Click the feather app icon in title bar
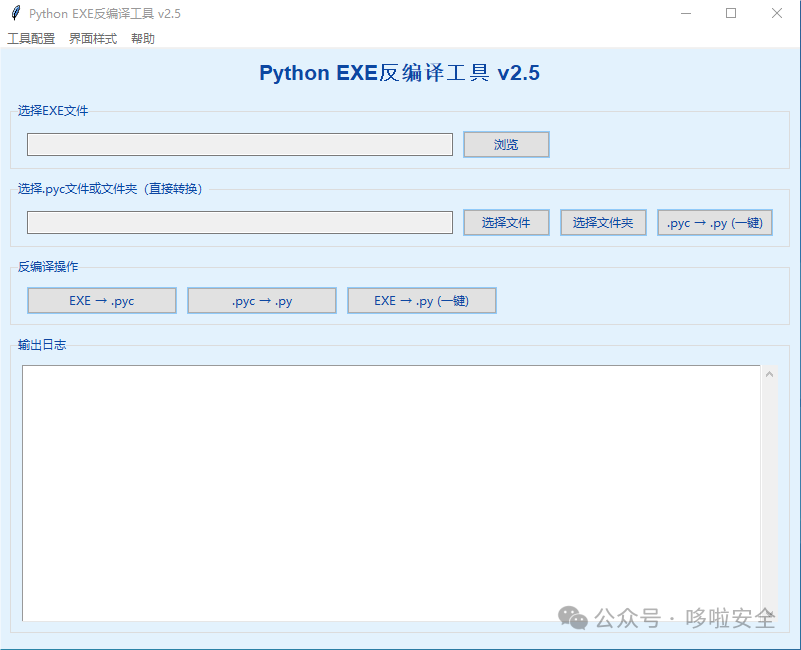The width and height of the screenshot is (801, 650). click(x=16, y=13)
